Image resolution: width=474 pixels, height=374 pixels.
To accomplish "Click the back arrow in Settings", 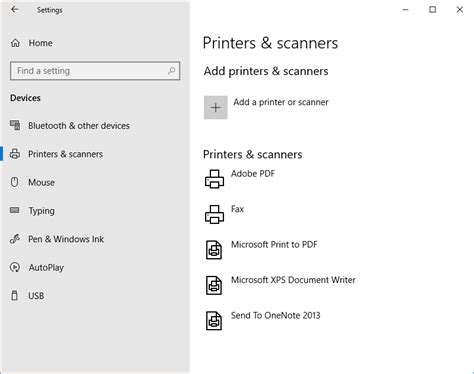I will pyautogui.click(x=15, y=10).
